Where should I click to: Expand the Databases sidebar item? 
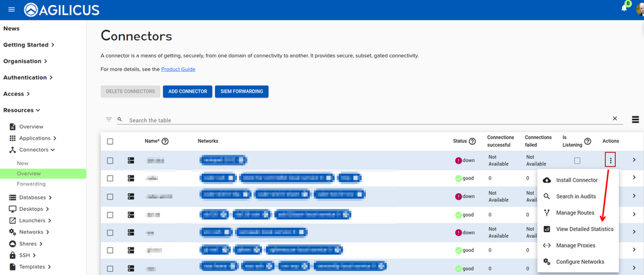click(28, 198)
